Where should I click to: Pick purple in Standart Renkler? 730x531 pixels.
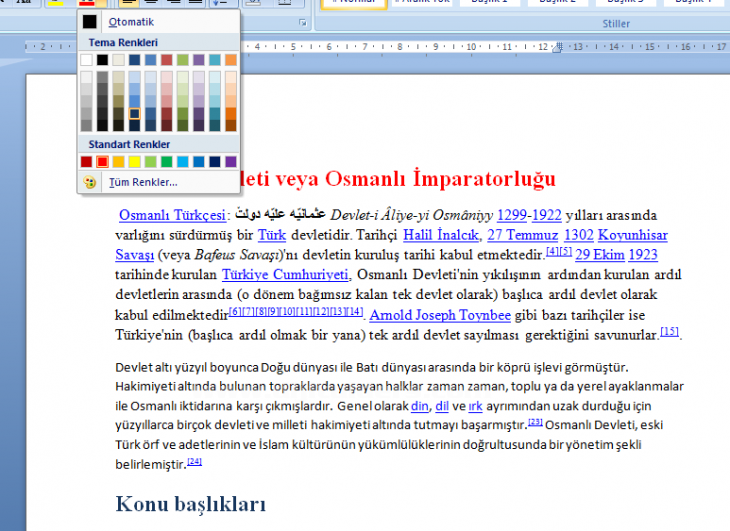point(231,161)
